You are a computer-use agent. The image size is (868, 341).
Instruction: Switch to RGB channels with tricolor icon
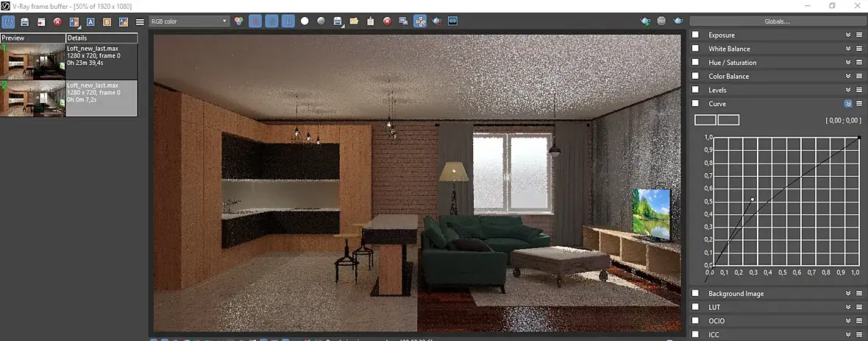[238, 21]
